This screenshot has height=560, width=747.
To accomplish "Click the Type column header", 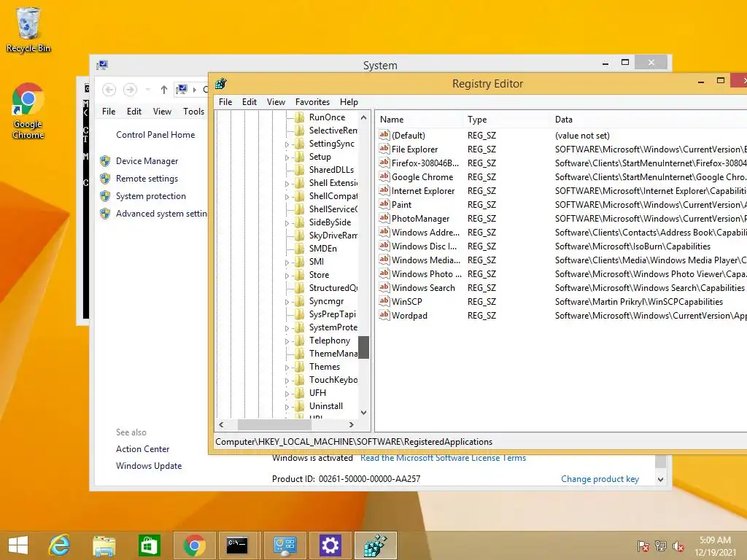I will (x=506, y=120).
